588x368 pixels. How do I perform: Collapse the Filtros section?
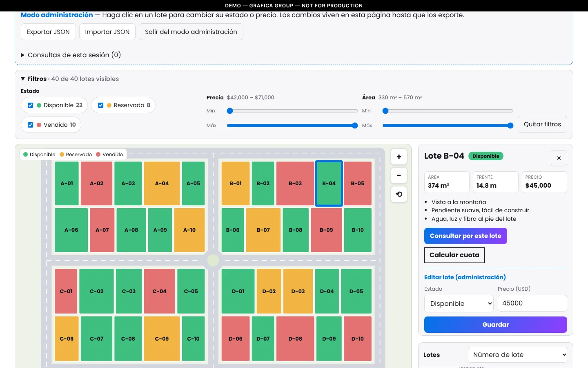point(70,79)
